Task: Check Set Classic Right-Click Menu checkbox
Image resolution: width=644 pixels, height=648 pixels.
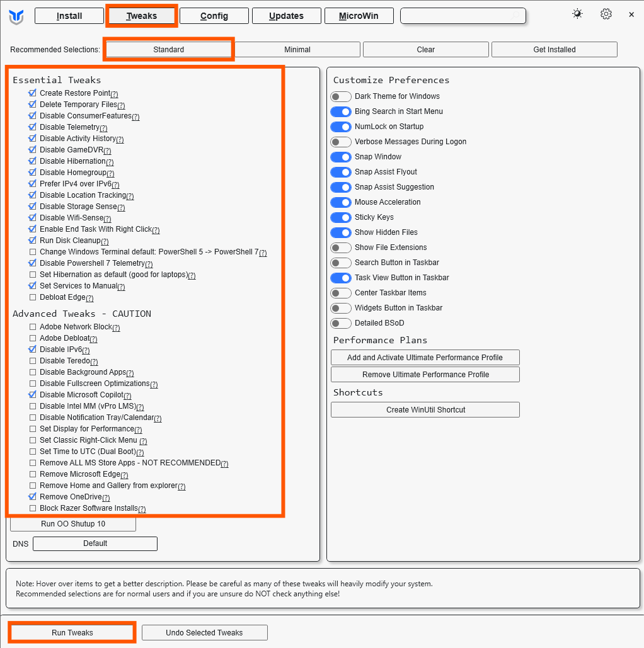Action: click(33, 440)
